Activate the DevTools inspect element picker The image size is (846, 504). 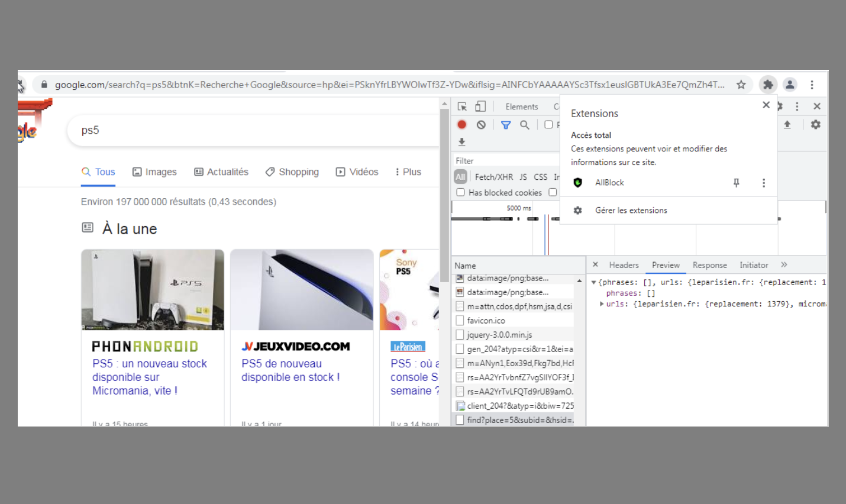click(x=462, y=106)
